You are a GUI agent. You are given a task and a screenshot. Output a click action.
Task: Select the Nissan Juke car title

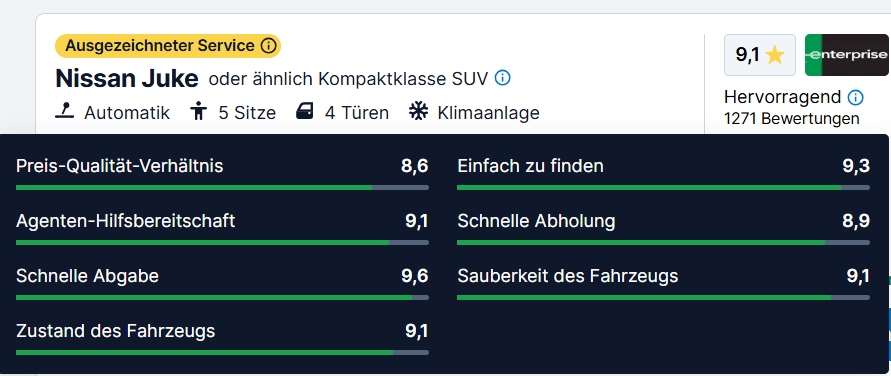[x=127, y=79]
